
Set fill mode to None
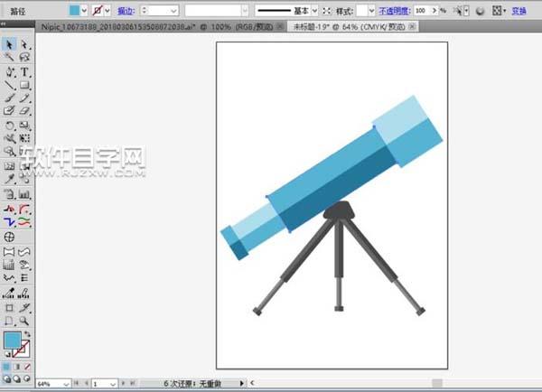pos(26,368)
